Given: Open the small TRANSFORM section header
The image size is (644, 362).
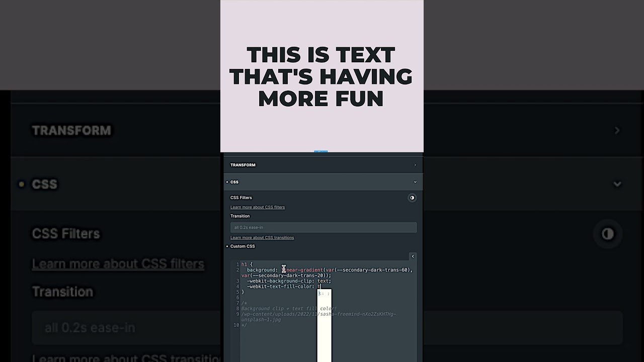Looking at the screenshot, I should [243, 165].
